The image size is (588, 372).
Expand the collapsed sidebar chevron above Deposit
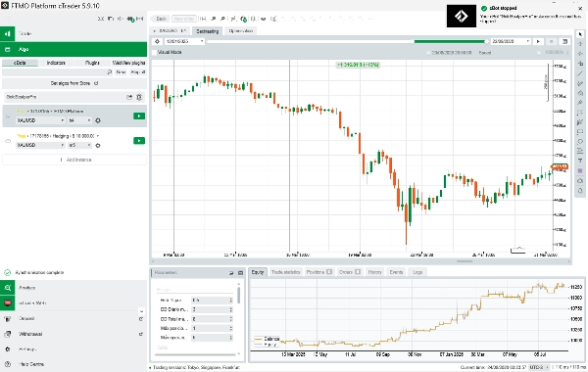click(141, 311)
